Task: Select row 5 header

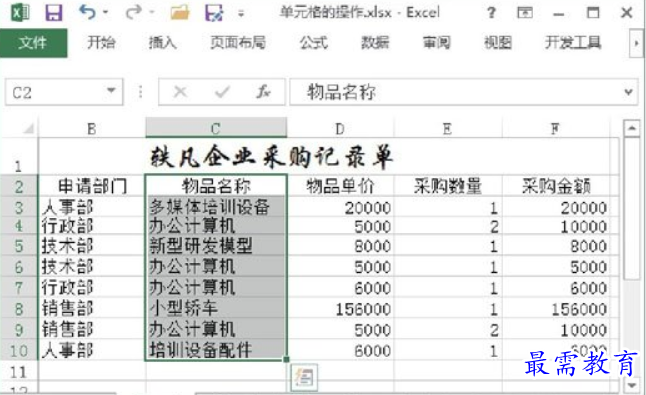Action: tap(19, 246)
